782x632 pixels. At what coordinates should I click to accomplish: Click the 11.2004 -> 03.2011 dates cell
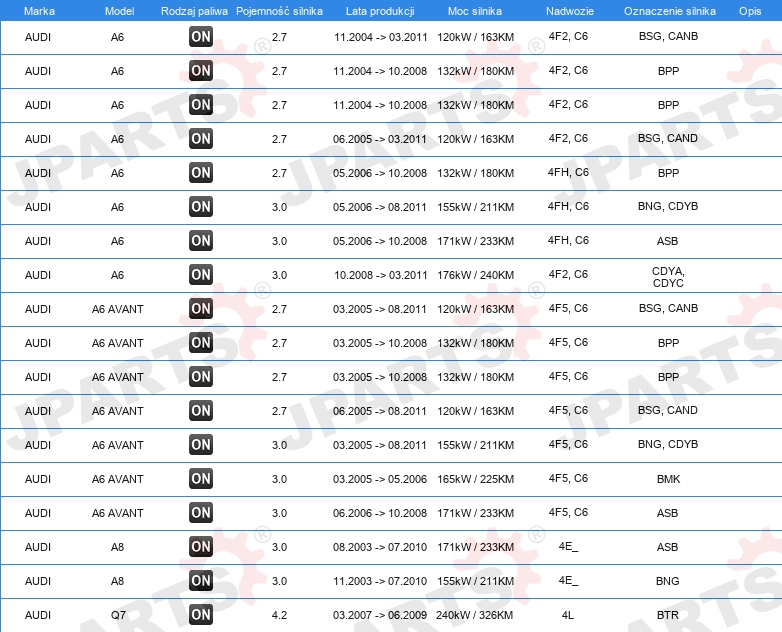pos(381,37)
